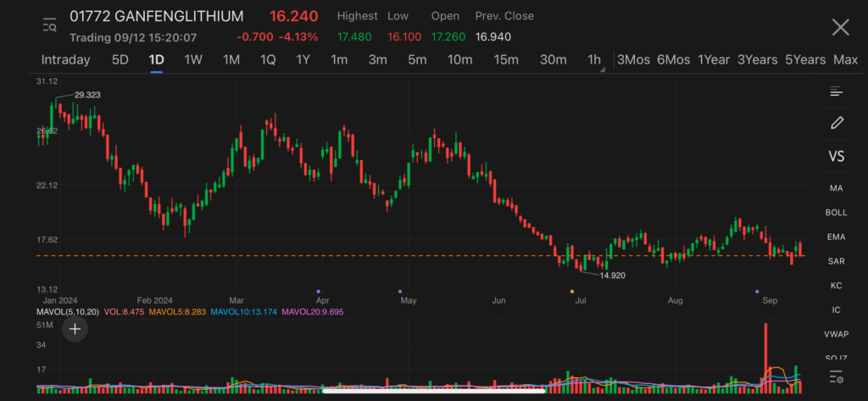Open the stock search list icon
This screenshot has width=868, height=401.
[49, 25]
